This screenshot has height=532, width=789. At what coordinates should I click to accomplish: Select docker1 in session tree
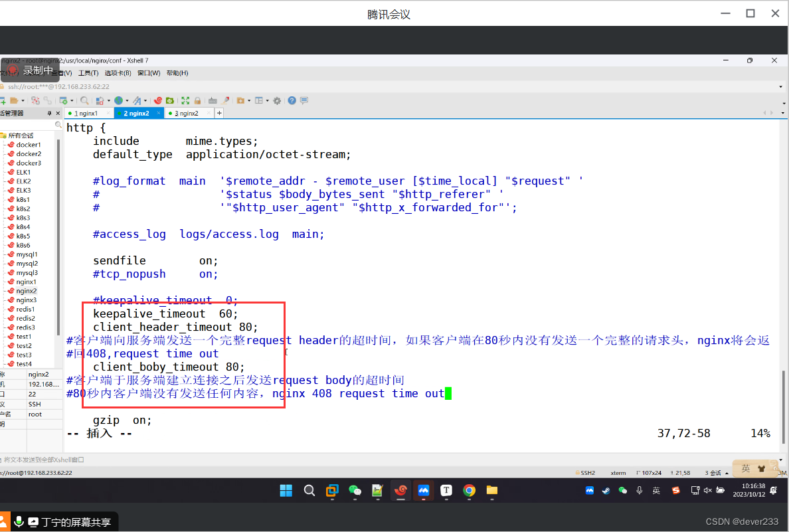pyautogui.click(x=28, y=144)
